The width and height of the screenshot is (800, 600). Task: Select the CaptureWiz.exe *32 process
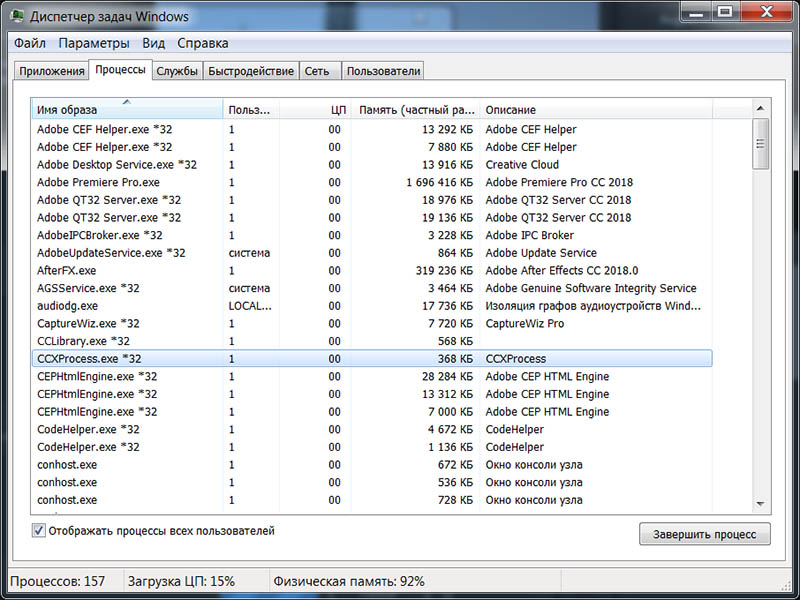pyautogui.click(x=372, y=323)
